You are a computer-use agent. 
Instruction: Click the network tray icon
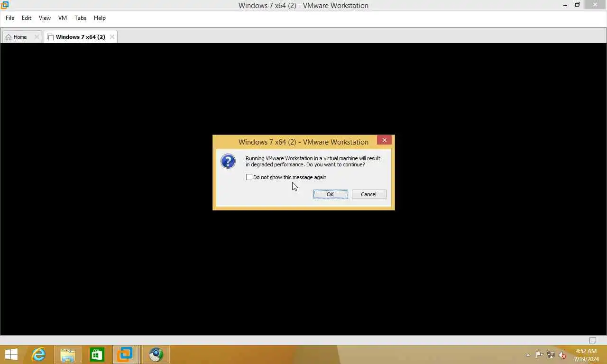pyautogui.click(x=551, y=355)
